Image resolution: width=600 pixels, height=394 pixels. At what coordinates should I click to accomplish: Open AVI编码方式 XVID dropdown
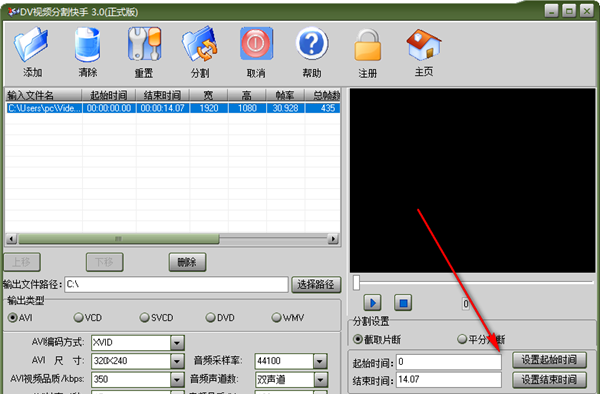click(x=177, y=343)
